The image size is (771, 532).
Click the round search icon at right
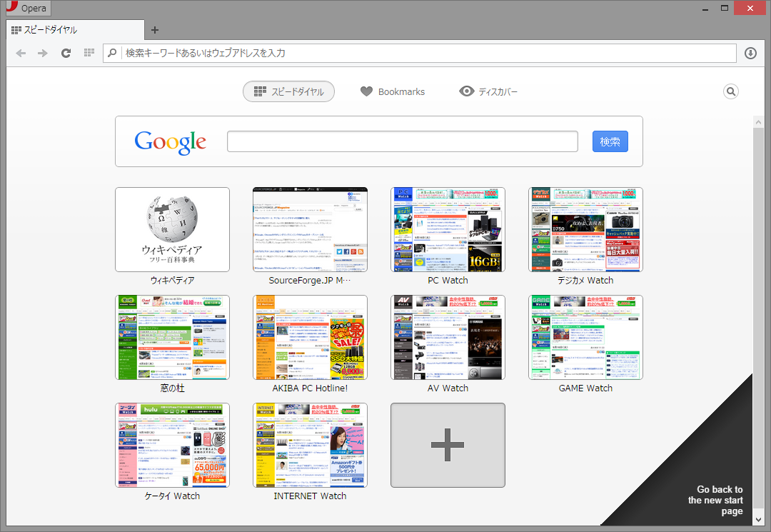coord(731,91)
